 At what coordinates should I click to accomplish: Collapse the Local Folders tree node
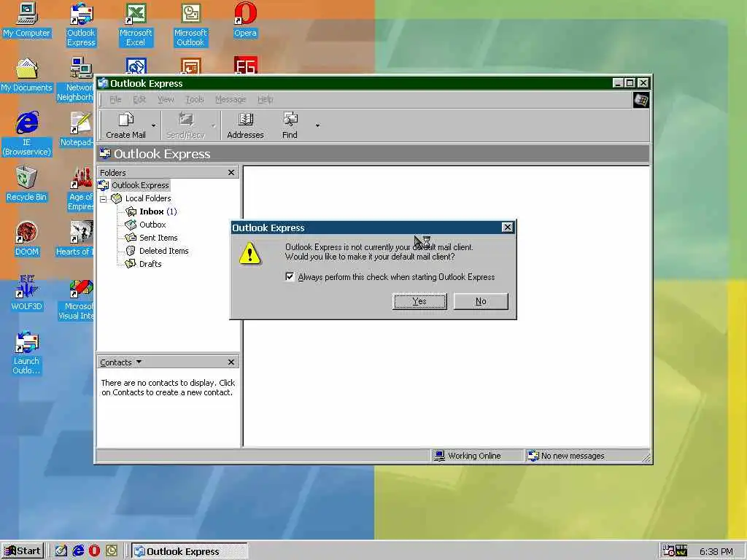coord(104,199)
